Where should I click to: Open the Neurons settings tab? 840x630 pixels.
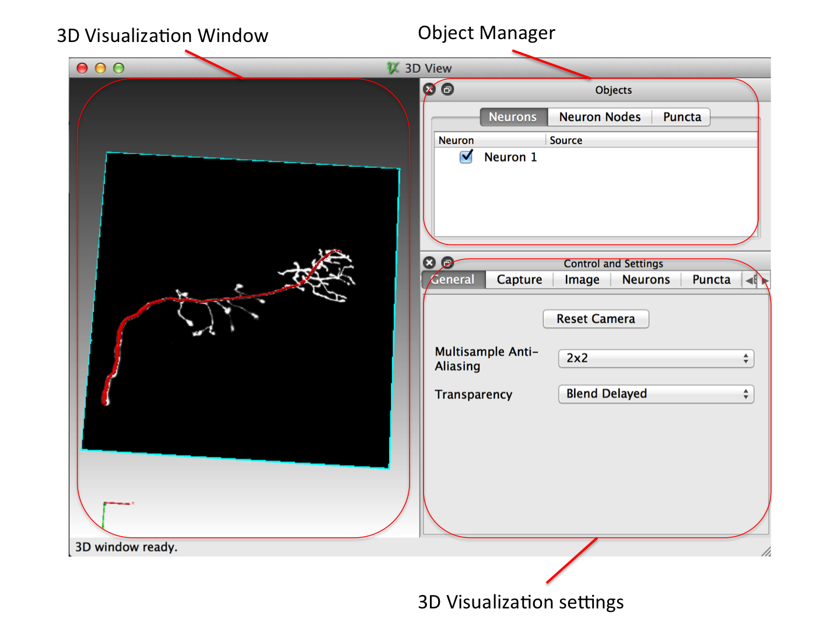[x=646, y=280]
